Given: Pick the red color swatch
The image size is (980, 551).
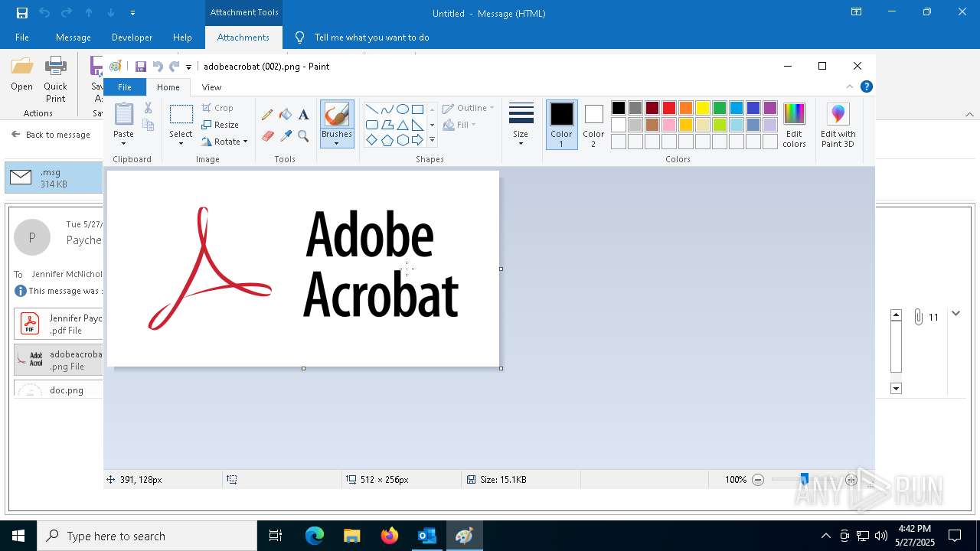Looking at the screenshot, I should tap(669, 108).
